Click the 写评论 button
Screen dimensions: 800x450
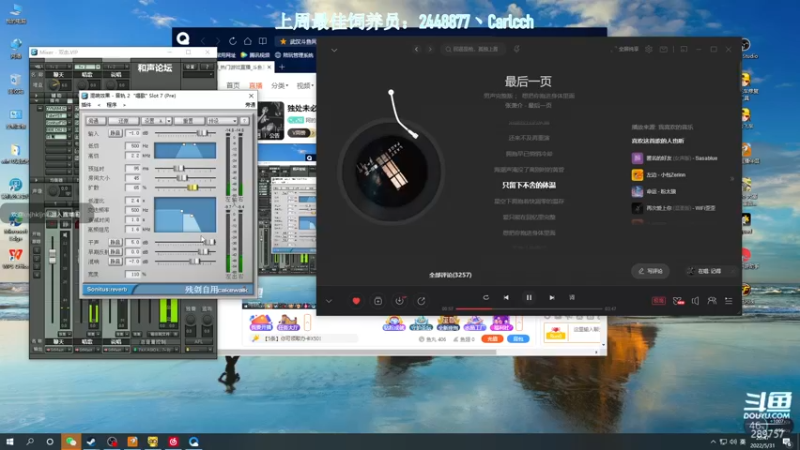point(651,271)
